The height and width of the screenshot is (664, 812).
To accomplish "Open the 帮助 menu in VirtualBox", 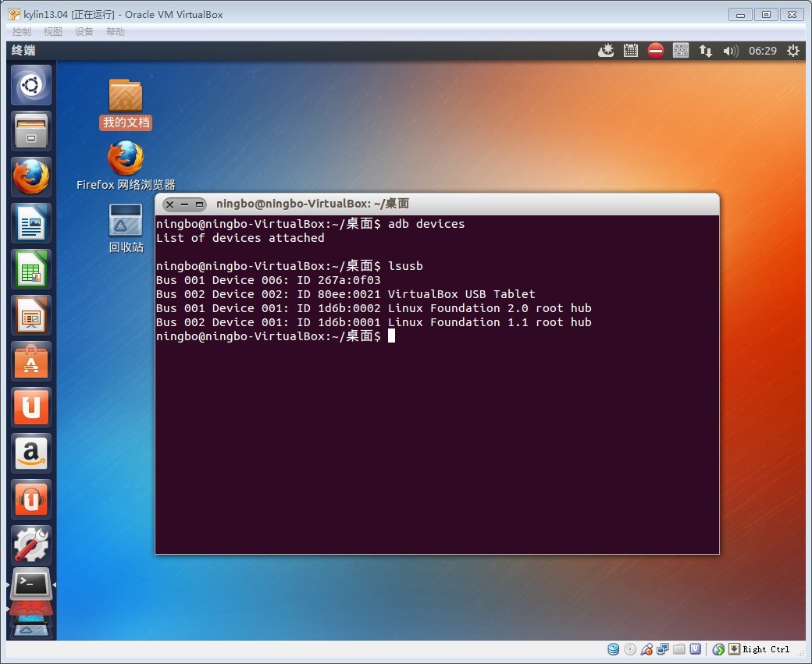I will point(115,31).
